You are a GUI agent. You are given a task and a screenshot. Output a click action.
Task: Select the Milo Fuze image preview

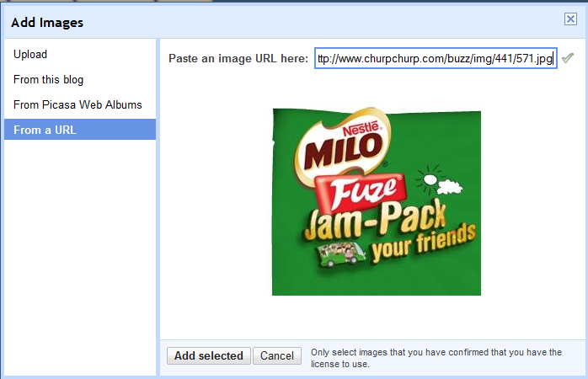pos(377,201)
